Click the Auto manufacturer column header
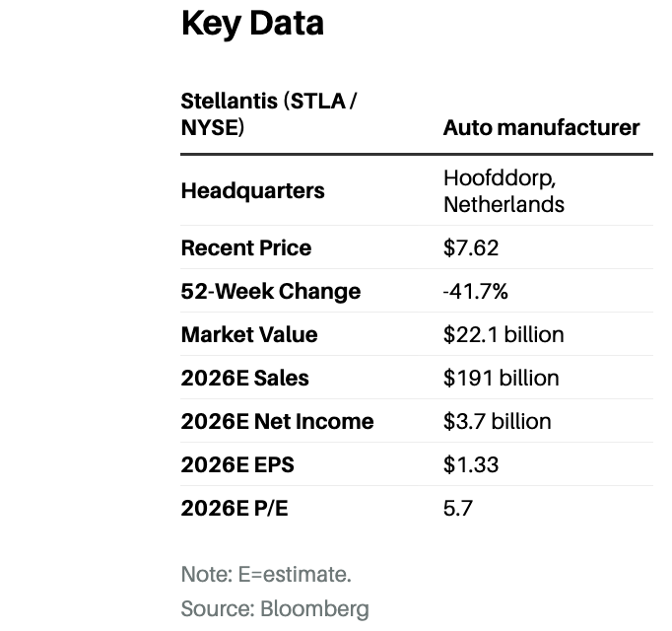This screenshot has height=631, width=672. pos(541,128)
